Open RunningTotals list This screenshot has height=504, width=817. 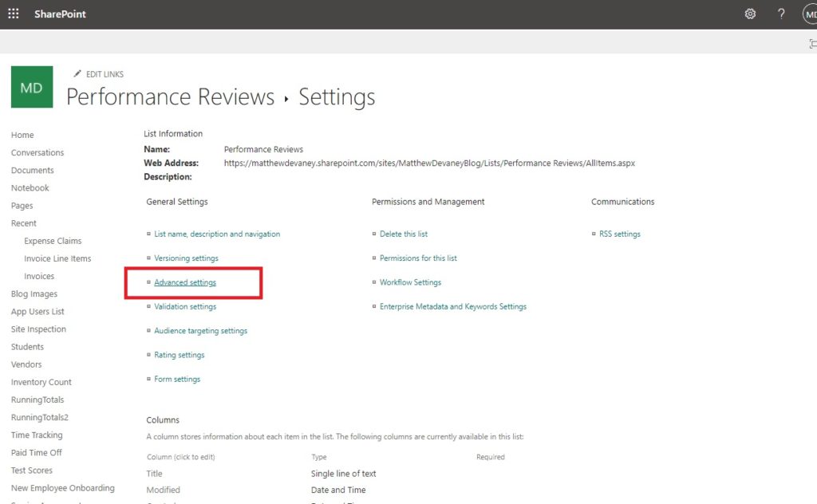click(x=37, y=400)
